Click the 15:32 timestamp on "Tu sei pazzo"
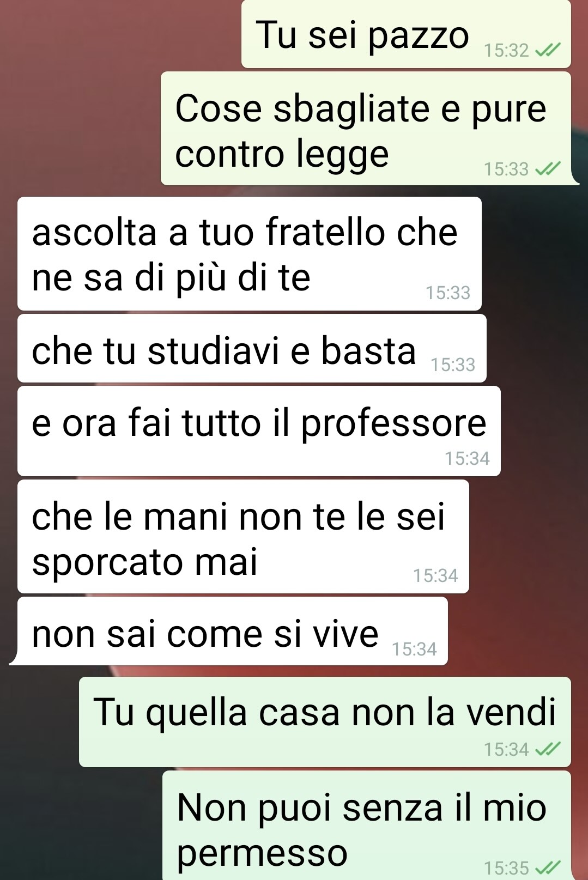 point(506,51)
